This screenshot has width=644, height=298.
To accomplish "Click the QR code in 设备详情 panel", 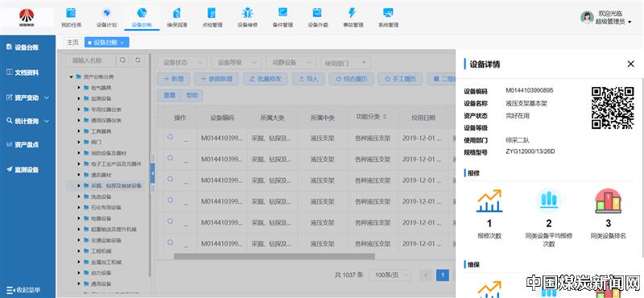I will 613,108.
